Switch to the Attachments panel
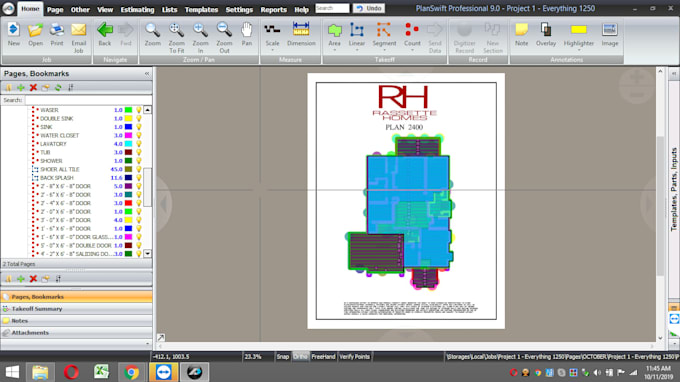The image size is (680, 382). point(76,333)
